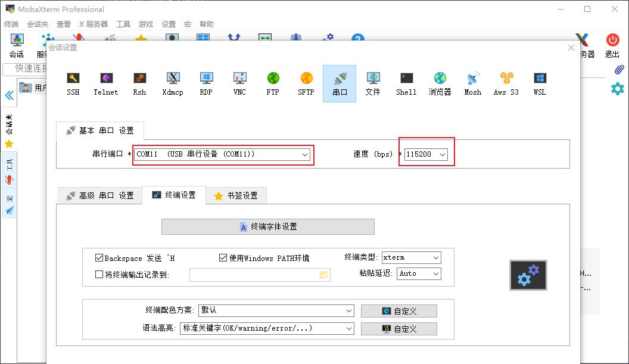Open the 语法高亮 keywords dropdown
Screen dimensions: 629x364
(267, 328)
